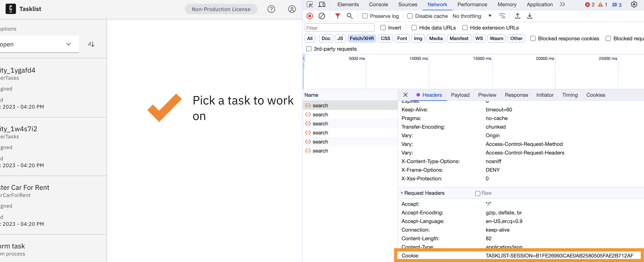Open Tasklist help icon

(x=271, y=9)
